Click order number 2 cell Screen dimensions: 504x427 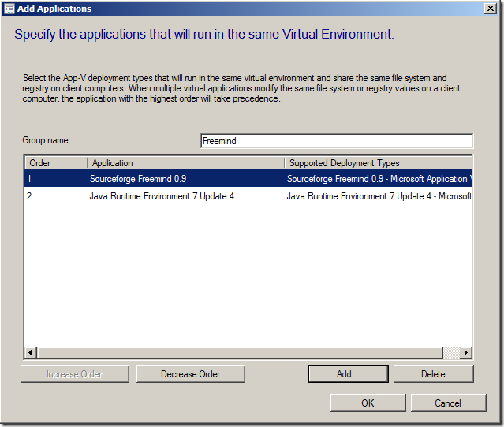pos(29,196)
